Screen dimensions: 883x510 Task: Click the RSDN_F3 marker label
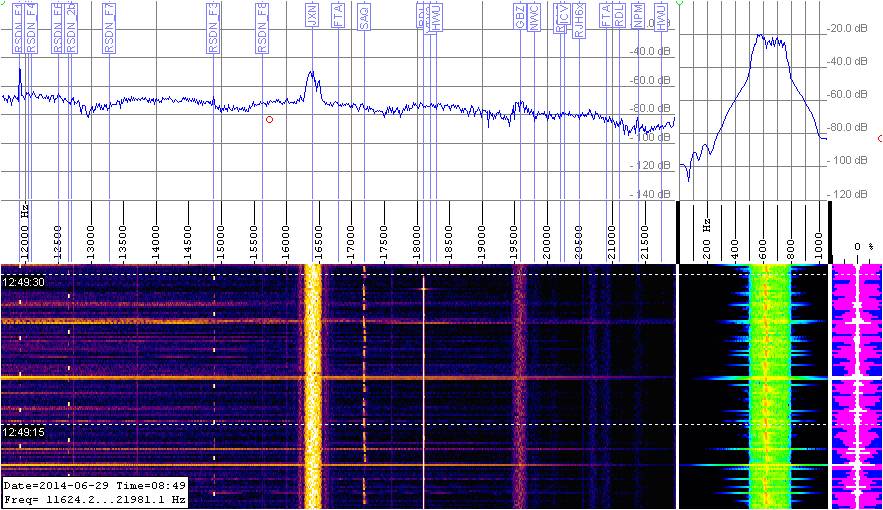pyautogui.click(x=213, y=26)
